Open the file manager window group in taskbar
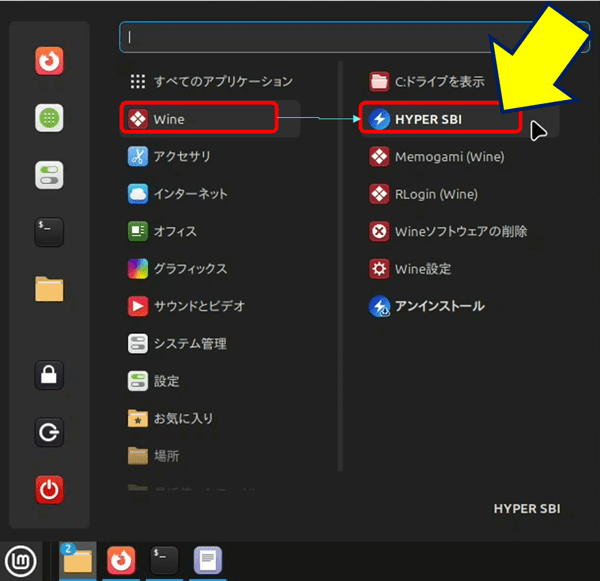 point(78,561)
